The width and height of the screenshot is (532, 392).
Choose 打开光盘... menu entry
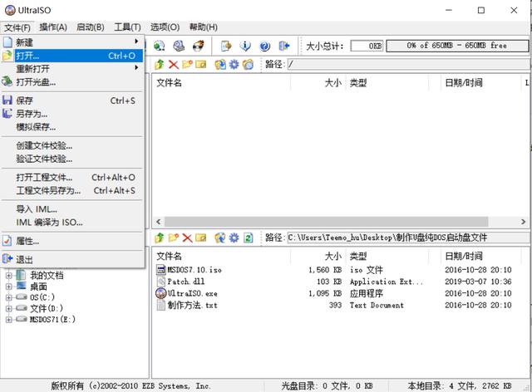click(72, 82)
